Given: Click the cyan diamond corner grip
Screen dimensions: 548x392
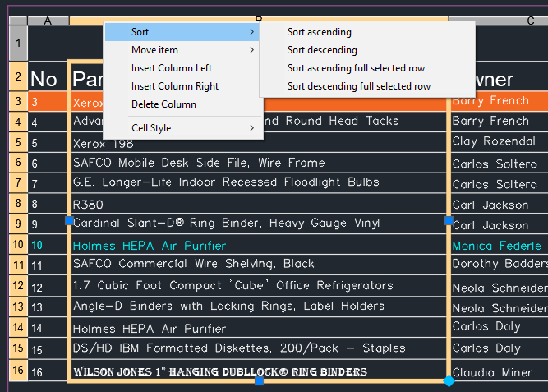Looking at the screenshot, I should point(449,380).
